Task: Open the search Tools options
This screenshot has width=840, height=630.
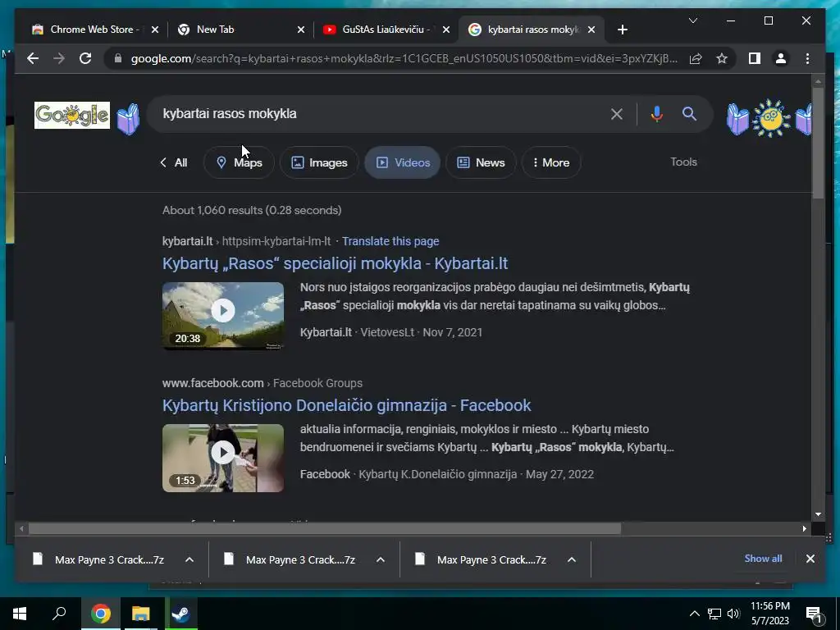Action: click(683, 162)
